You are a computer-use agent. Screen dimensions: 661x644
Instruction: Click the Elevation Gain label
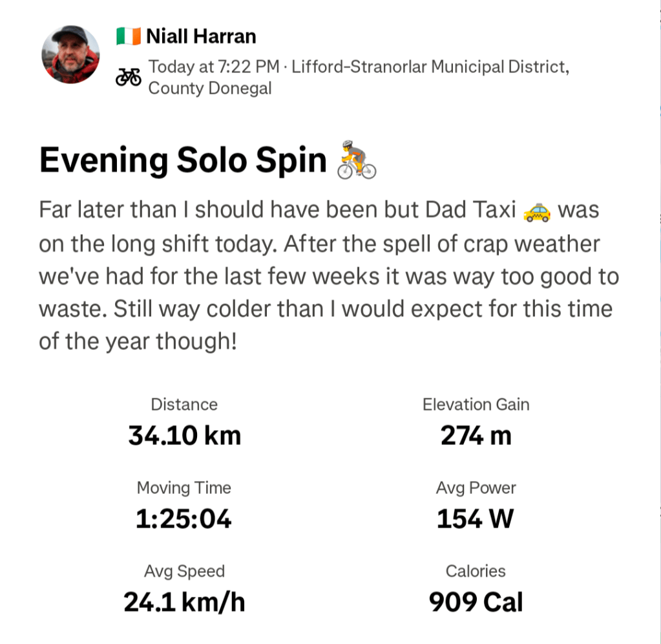pos(476,405)
